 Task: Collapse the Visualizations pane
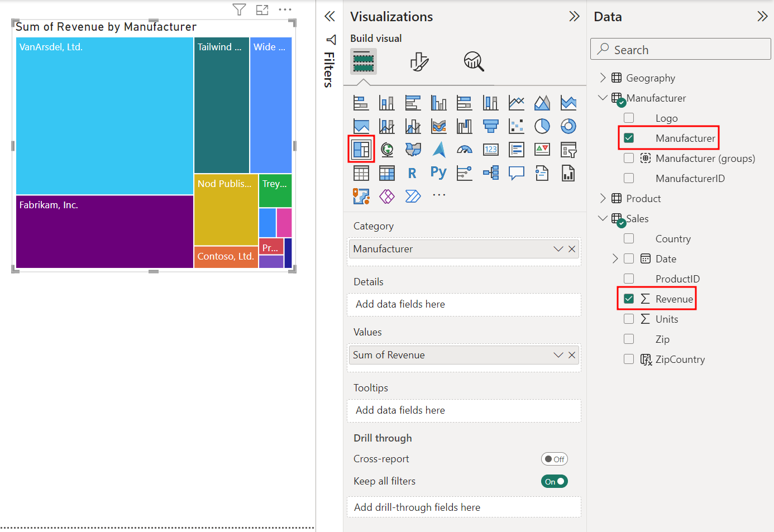(574, 16)
